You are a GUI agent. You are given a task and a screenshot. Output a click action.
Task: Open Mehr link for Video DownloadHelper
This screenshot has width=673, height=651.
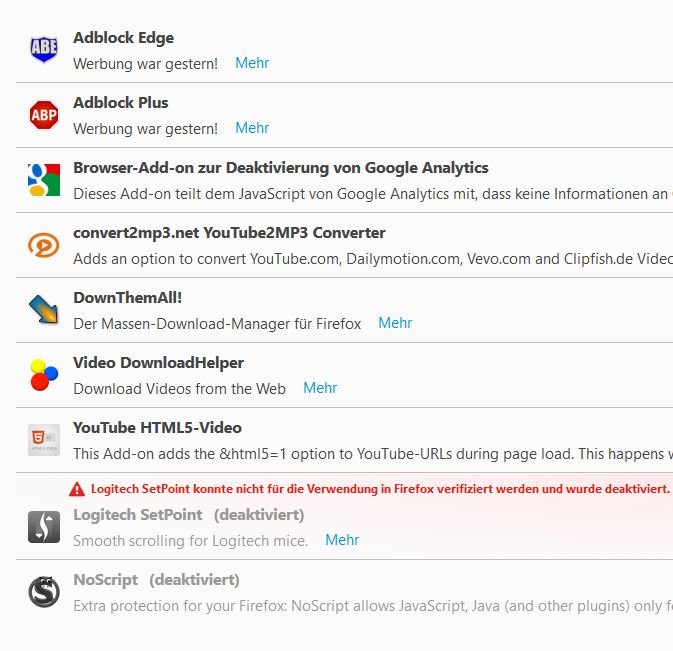(320, 388)
